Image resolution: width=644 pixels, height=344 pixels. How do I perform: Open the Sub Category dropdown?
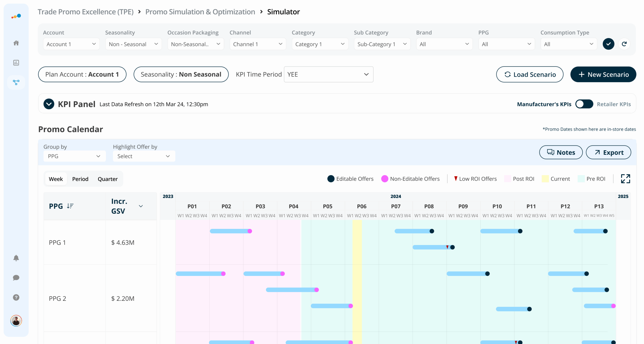pos(382,44)
